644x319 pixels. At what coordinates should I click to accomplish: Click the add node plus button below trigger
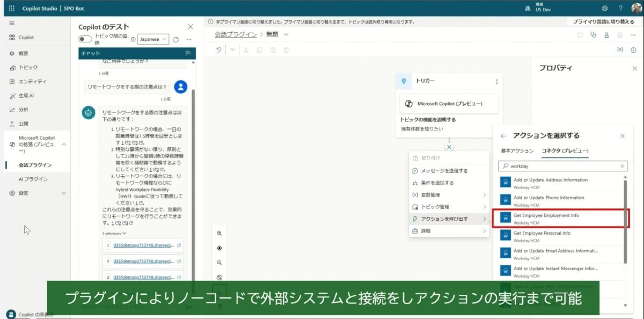449,147
